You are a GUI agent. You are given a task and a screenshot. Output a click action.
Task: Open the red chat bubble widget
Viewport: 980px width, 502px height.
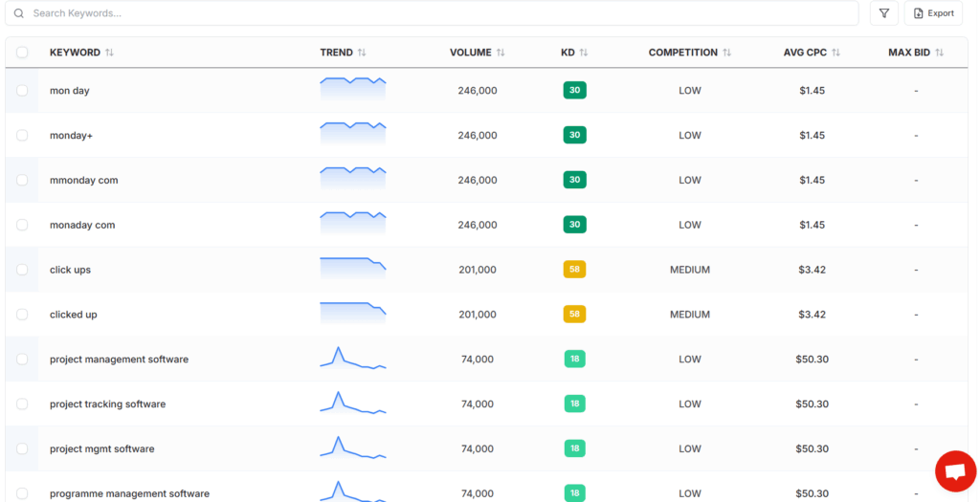point(955,471)
